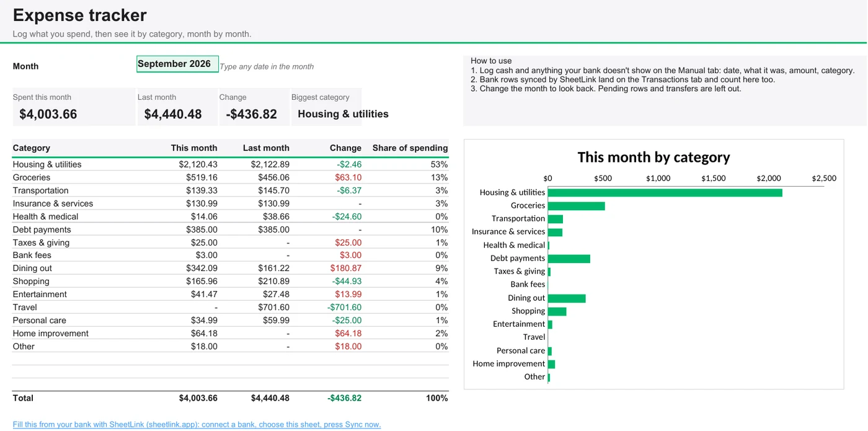Click Home improvement this month $64.18
Viewport: 868px width, 431px height.
pyautogui.click(x=204, y=333)
